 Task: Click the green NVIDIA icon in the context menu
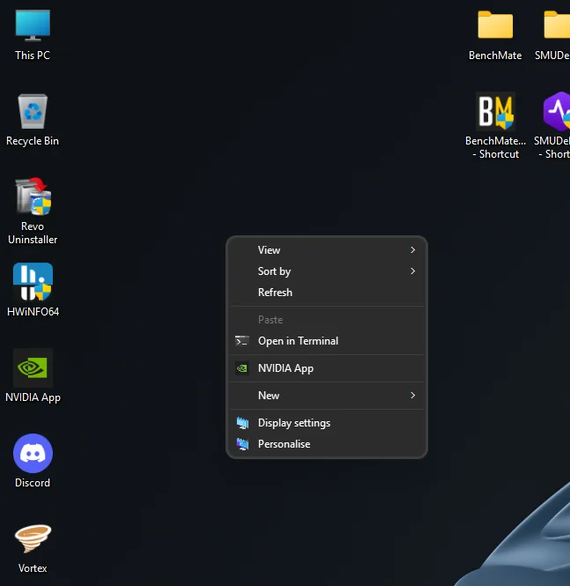pos(242,368)
